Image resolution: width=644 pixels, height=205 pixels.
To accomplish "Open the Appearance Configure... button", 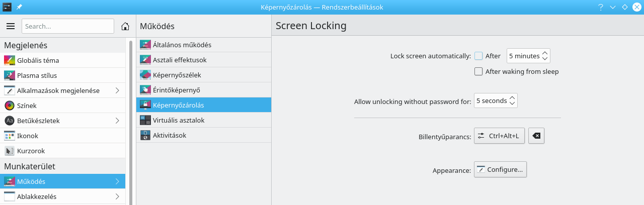I will [x=500, y=169].
